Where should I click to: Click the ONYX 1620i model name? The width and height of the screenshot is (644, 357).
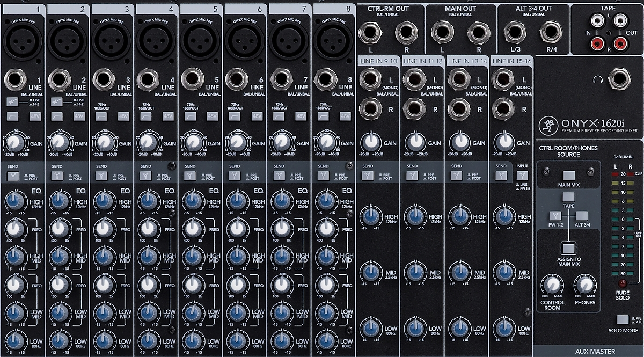(594, 123)
